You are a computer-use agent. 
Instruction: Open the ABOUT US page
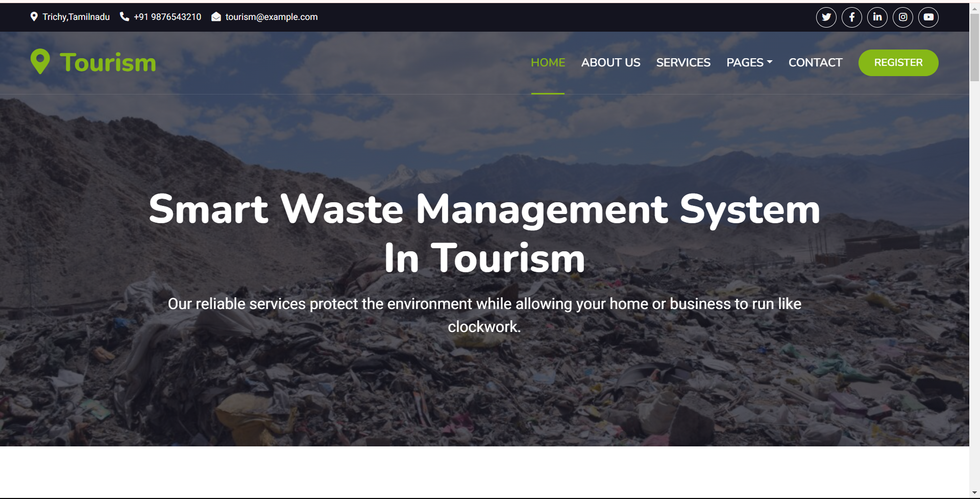(x=610, y=62)
